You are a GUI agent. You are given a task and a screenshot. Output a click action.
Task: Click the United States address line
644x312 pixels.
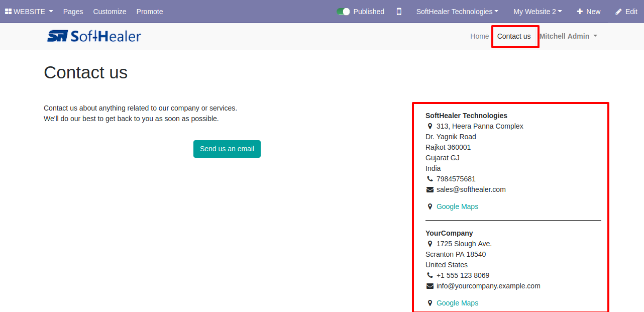coord(447,265)
